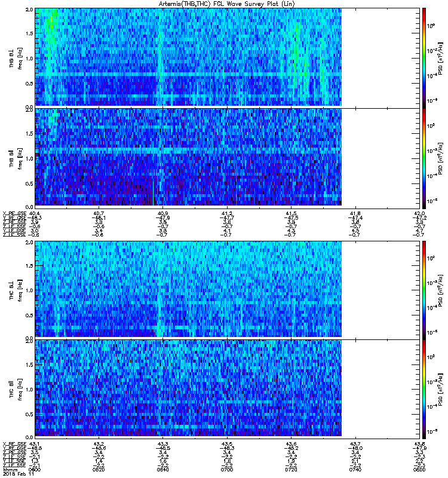Click the X_RE_GSE value '42.0' under the THB panels
Image resolution: width=448 pixels, height=478 pixels.
click(x=420, y=214)
